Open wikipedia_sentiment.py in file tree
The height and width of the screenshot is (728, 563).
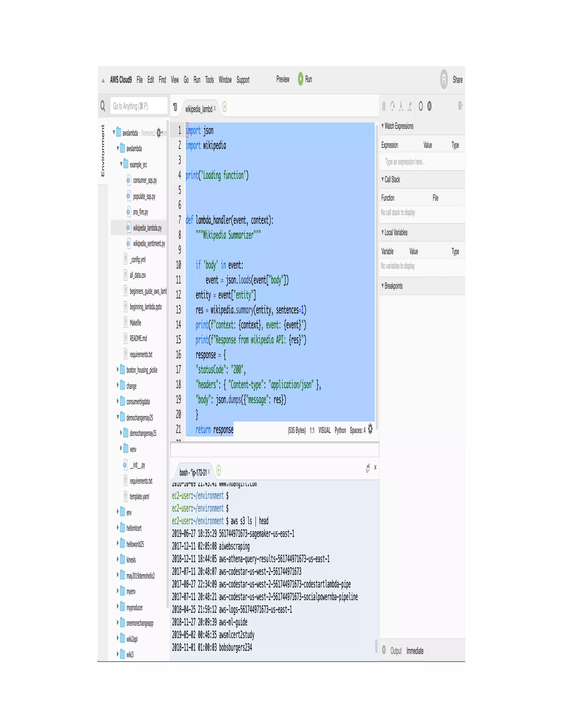tap(149, 244)
